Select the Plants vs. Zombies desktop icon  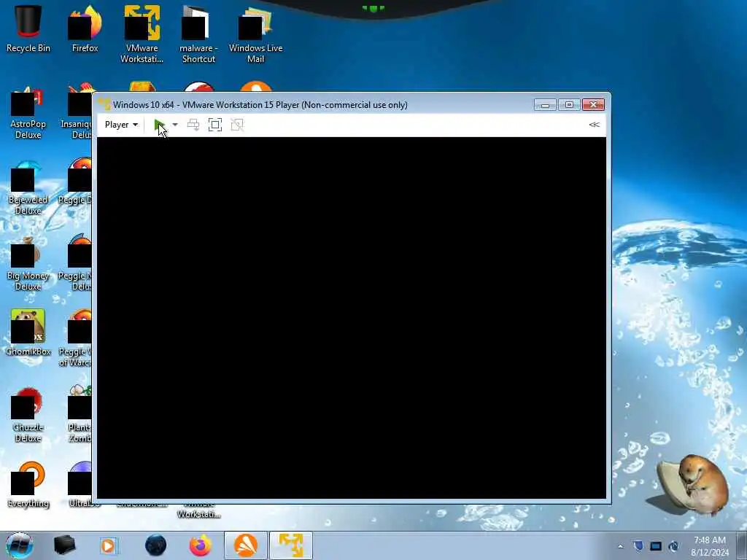79,414
